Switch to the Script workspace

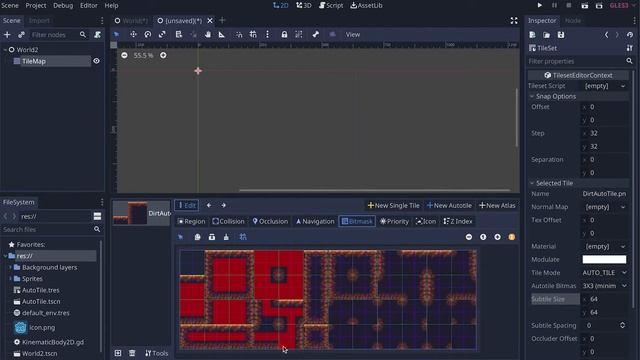pyautogui.click(x=331, y=5)
